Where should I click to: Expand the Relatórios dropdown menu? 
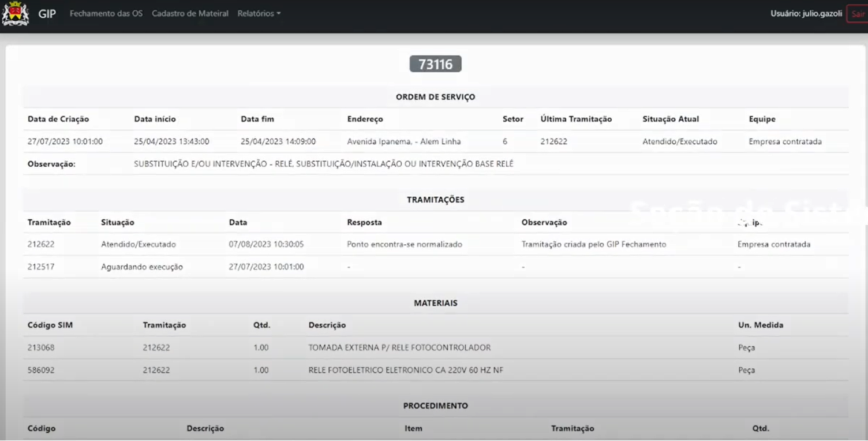[259, 13]
